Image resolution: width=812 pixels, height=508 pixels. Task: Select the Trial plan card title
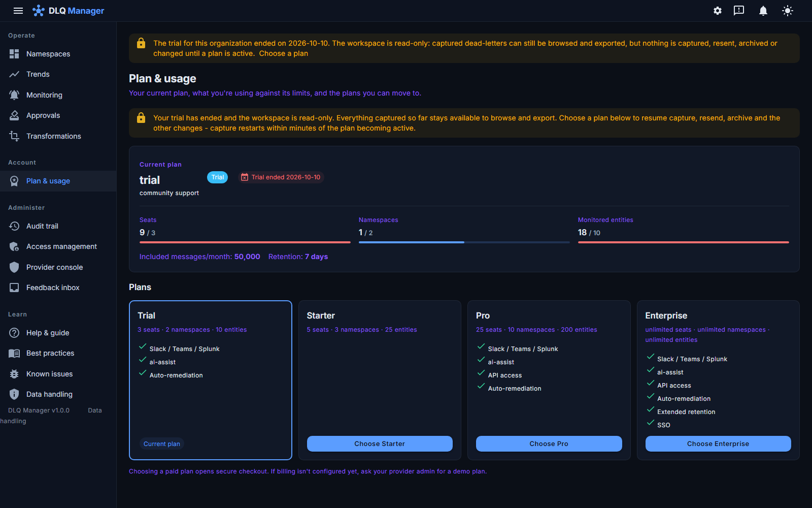146,315
